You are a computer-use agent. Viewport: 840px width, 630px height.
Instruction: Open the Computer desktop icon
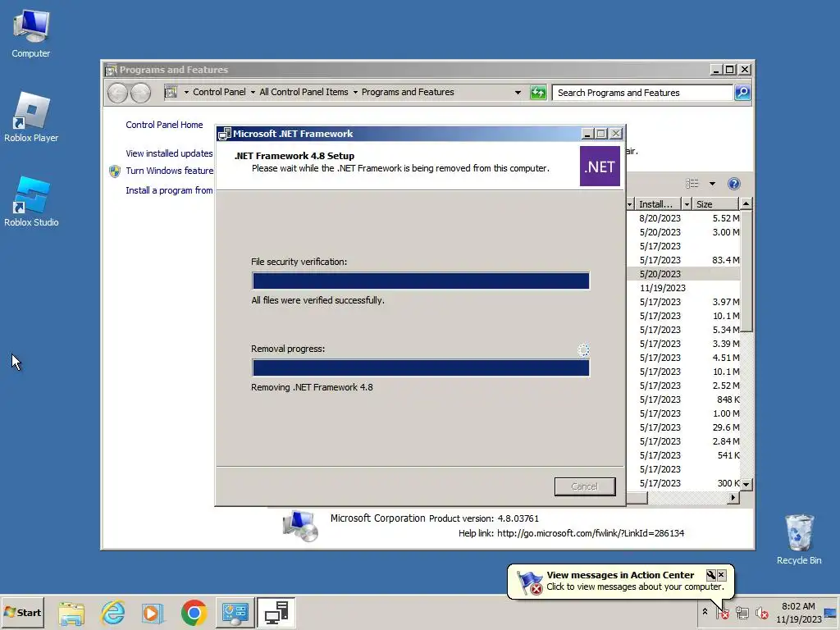point(30,34)
